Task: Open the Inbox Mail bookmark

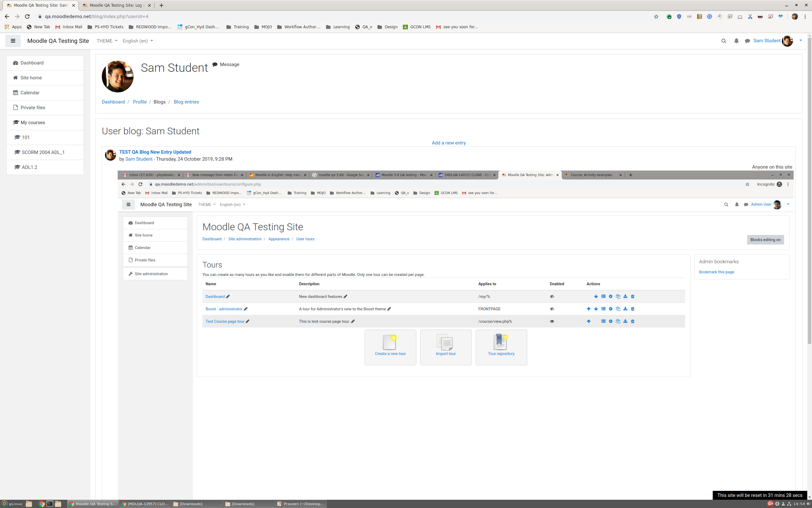Action: pyautogui.click(x=69, y=27)
